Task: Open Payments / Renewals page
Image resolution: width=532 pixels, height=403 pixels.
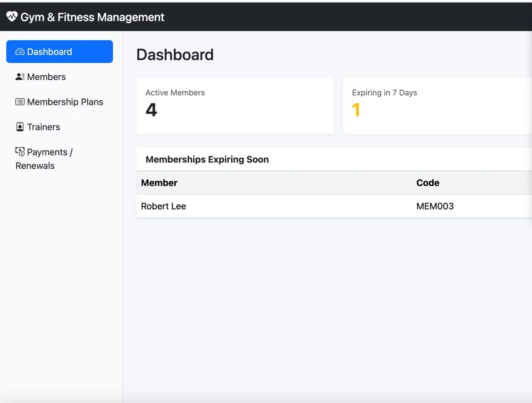Action: [x=59, y=159]
